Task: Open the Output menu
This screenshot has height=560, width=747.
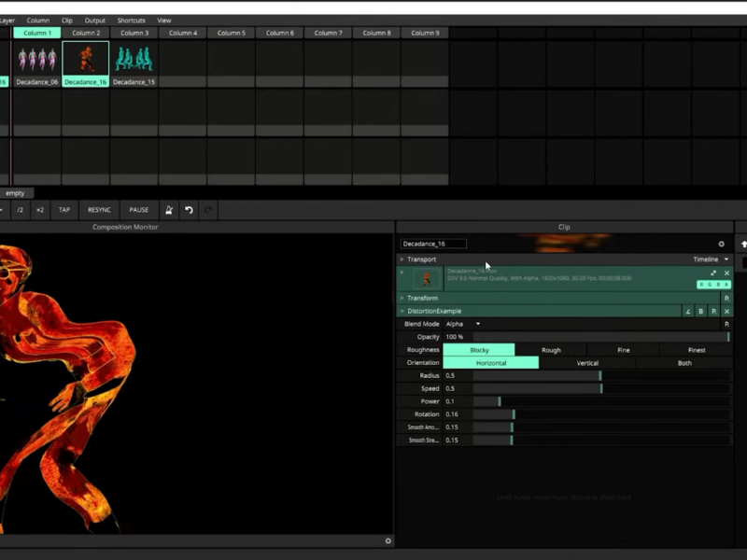Action: [95, 20]
